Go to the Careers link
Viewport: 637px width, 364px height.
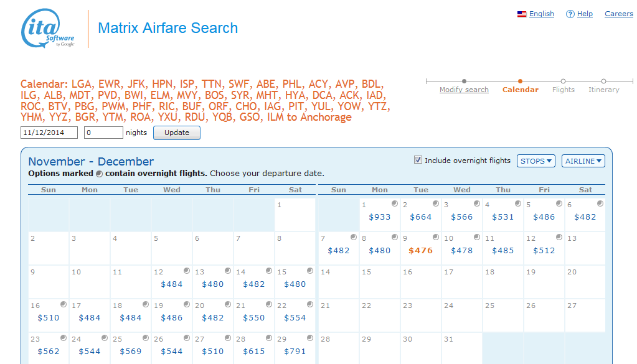pos(618,14)
